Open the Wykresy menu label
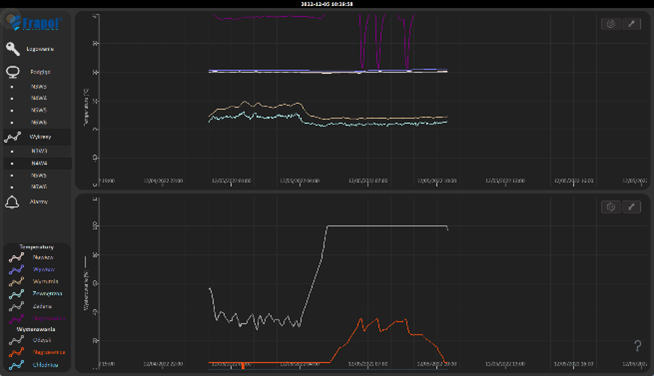Image resolution: width=654 pixels, height=376 pixels. 40,137
